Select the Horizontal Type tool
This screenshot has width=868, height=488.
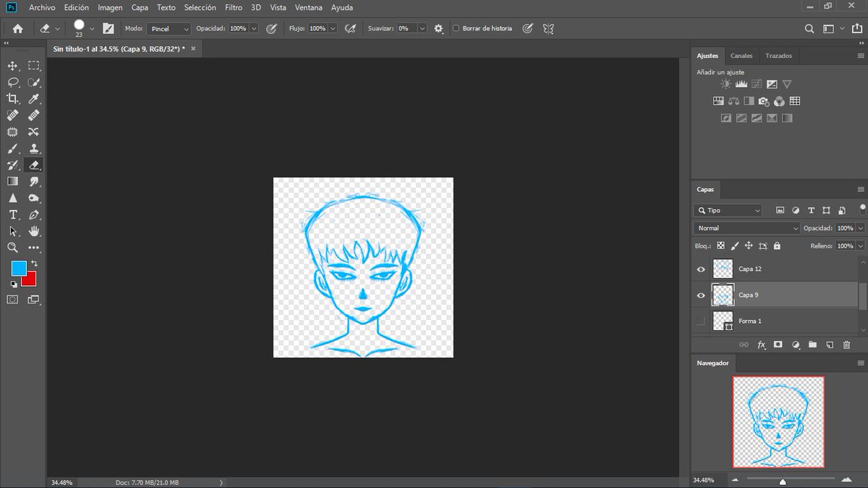[x=12, y=215]
